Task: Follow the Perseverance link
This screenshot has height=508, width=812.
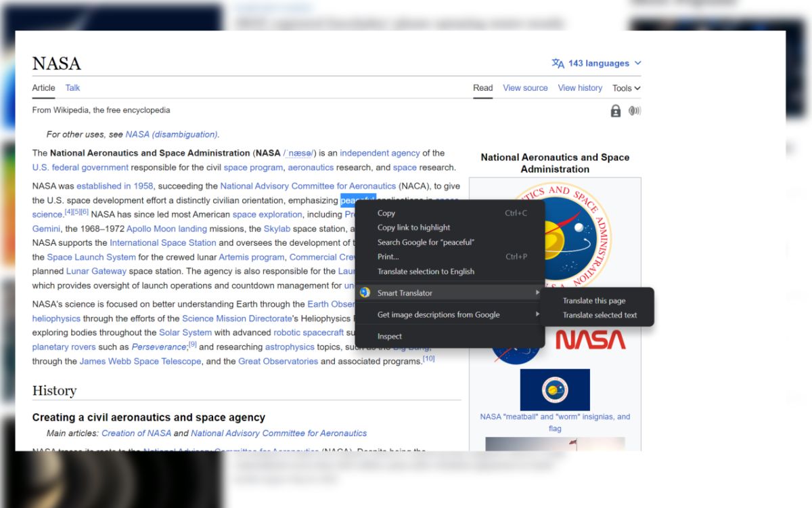Action: [x=159, y=347]
